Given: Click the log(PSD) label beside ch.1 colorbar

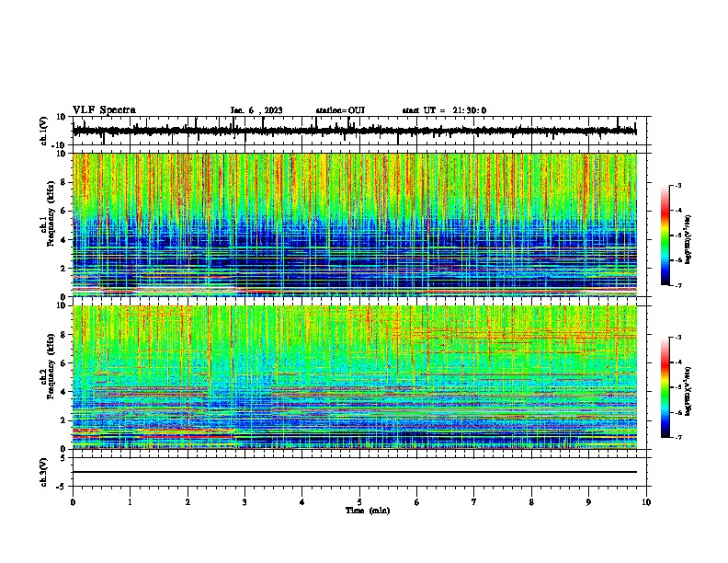Looking at the screenshot, I should pyautogui.click(x=688, y=240).
